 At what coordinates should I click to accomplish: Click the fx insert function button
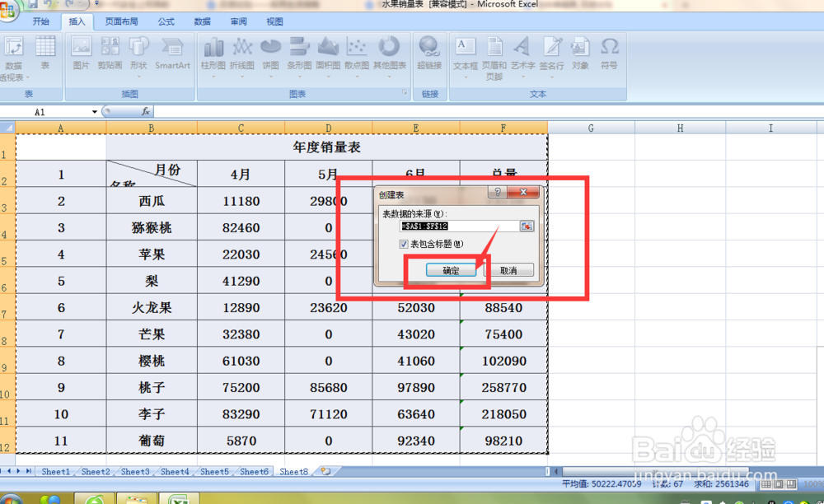[146, 111]
